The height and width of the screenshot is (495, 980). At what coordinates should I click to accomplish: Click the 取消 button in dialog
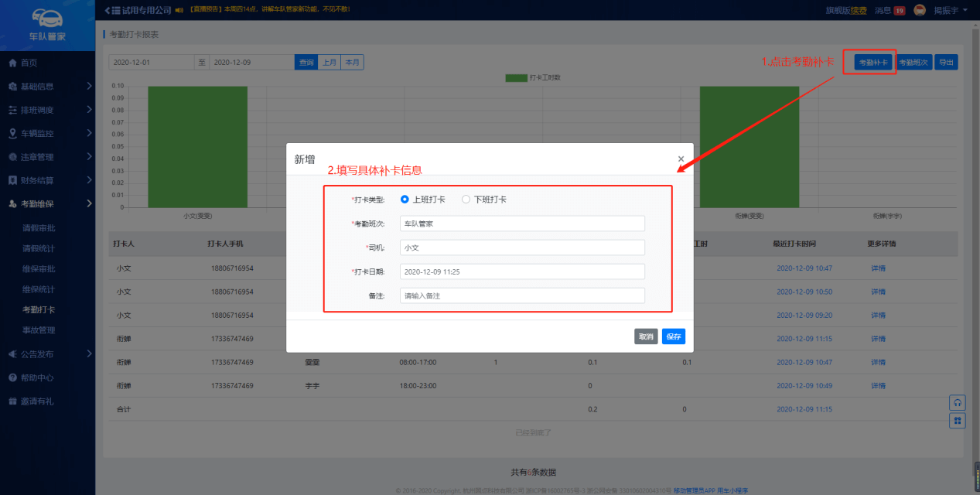[646, 336]
